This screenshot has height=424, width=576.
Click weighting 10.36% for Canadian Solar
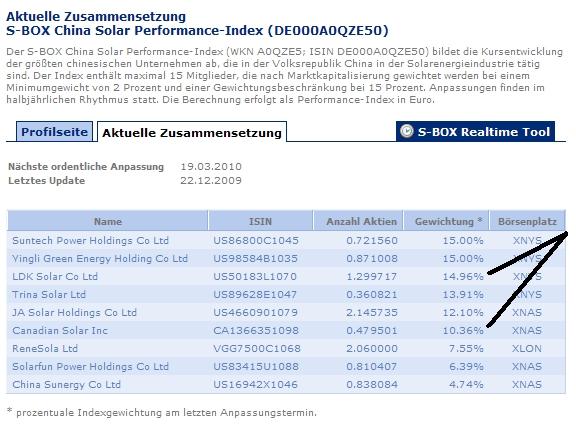click(x=463, y=330)
